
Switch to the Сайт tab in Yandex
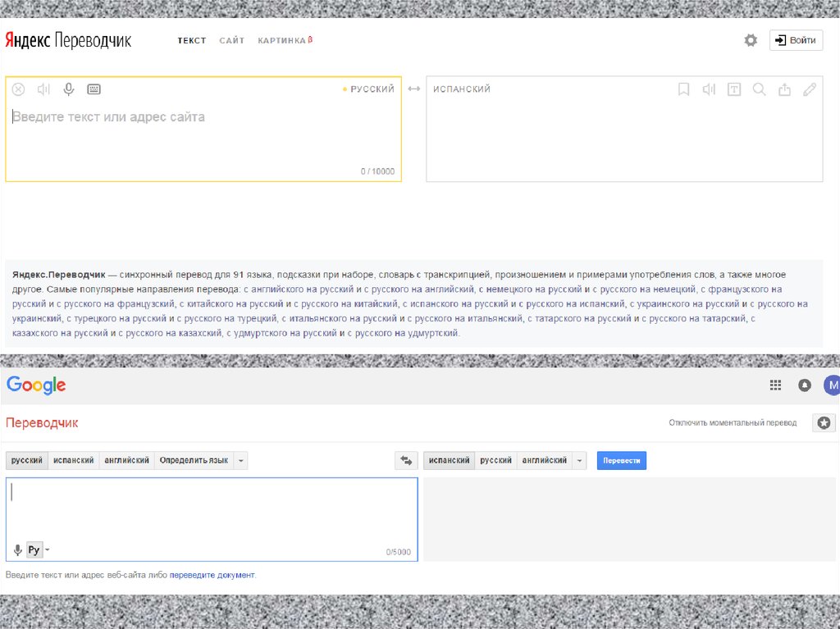[x=231, y=41]
